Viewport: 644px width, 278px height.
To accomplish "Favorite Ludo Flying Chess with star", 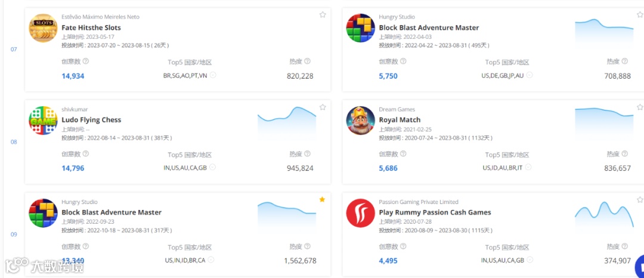I will [x=323, y=107].
